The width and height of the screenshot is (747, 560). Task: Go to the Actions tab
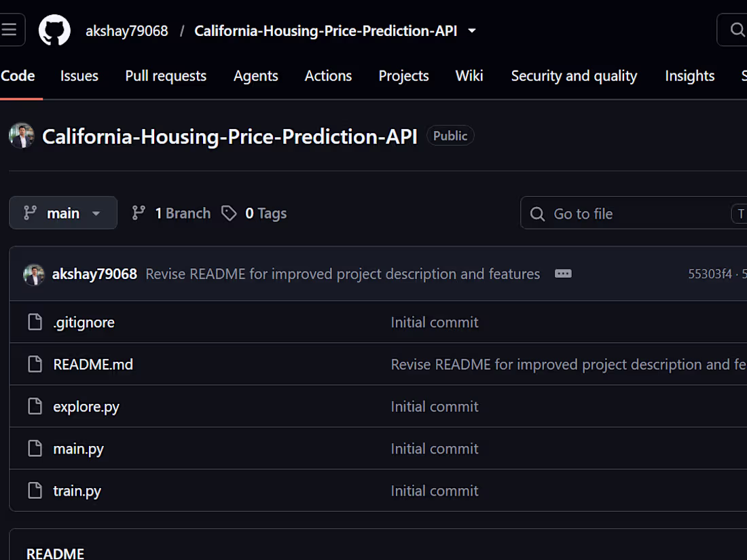[328, 76]
